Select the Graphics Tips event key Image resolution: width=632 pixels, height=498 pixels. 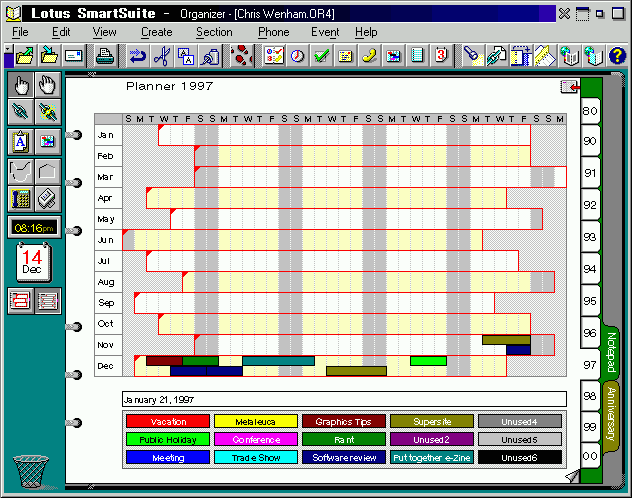point(344,421)
